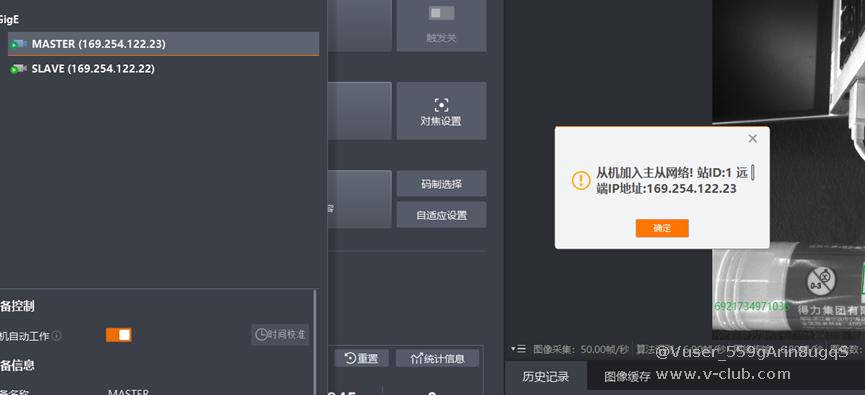Click the SLAVE camera device icon
Screen dimensions: 865x395
click(19, 69)
